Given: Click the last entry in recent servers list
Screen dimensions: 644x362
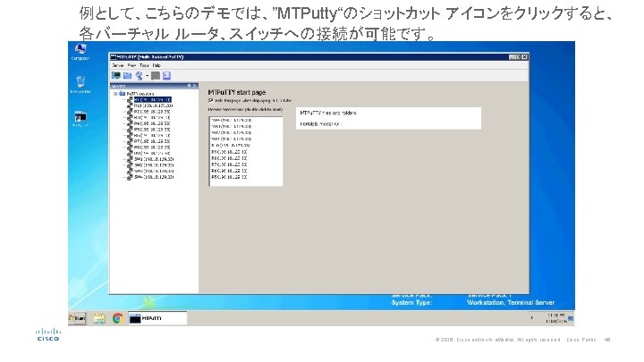Looking at the screenshot, I should coord(229,177).
